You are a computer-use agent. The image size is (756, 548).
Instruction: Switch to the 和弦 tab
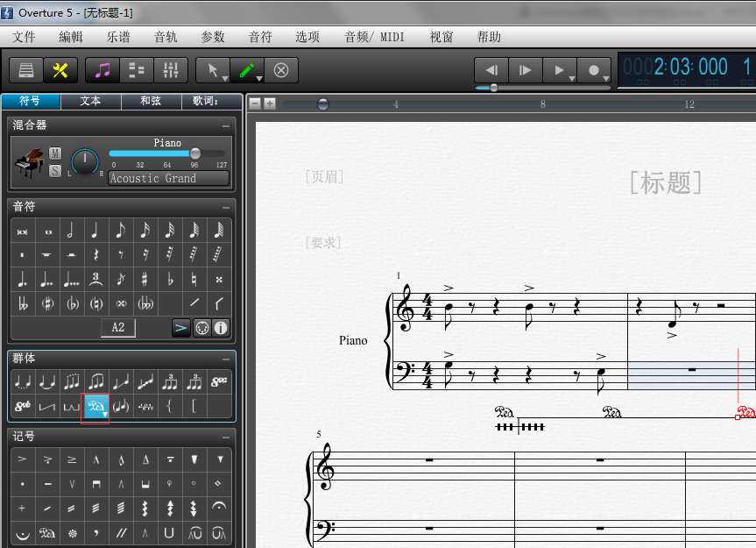click(151, 102)
